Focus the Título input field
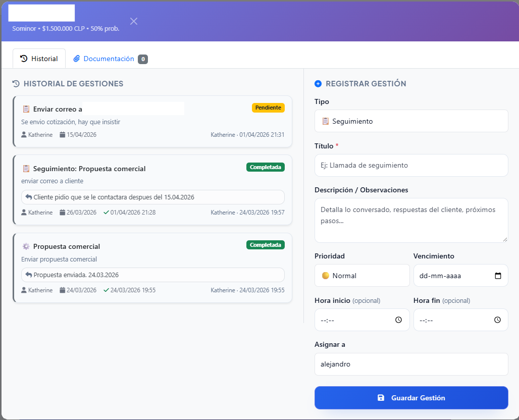 point(411,165)
